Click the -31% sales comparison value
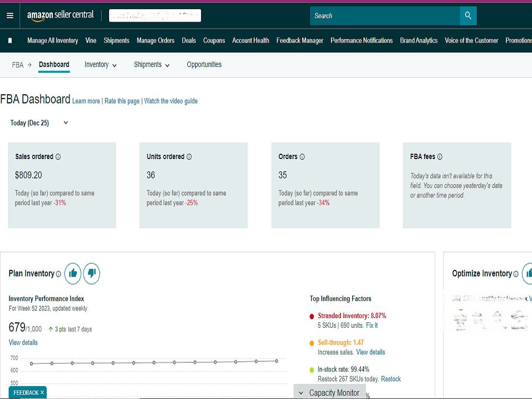The image size is (532, 399). point(60,203)
